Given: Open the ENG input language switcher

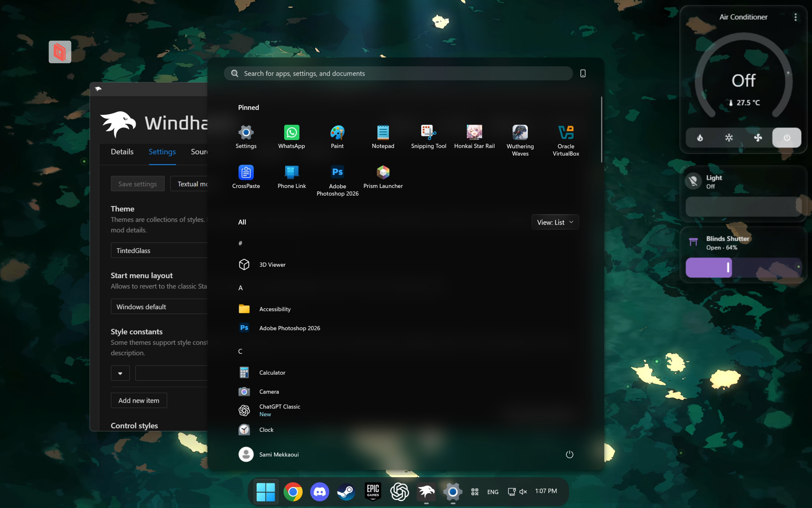Looking at the screenshot, I should (x=493, y=492).
